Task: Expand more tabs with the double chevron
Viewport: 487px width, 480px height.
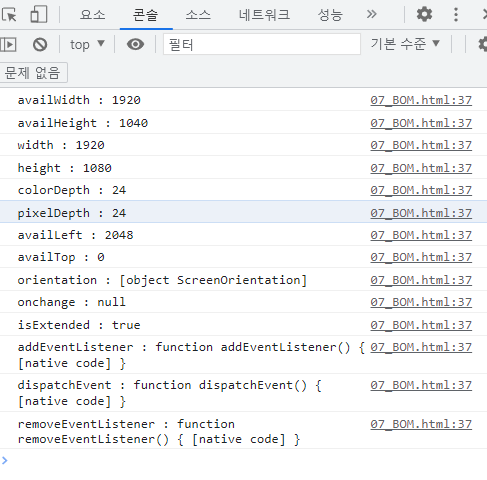Action: coord(371,14)
